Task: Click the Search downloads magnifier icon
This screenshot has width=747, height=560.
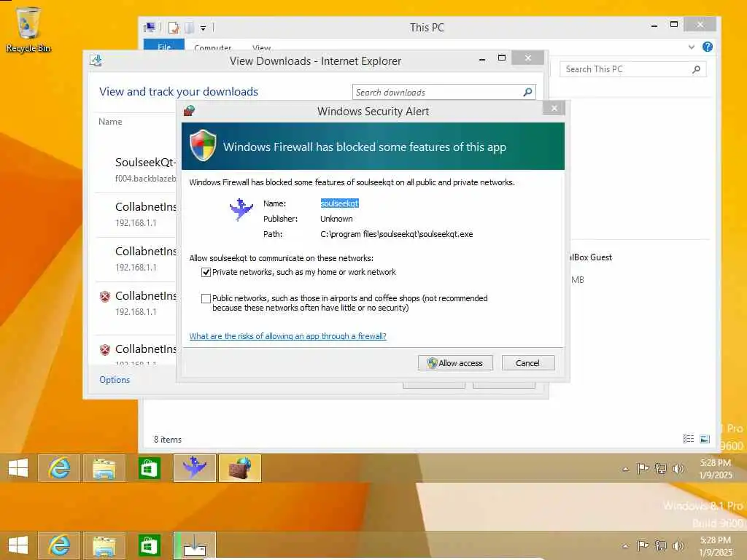Action: click(x=527, y=92)
